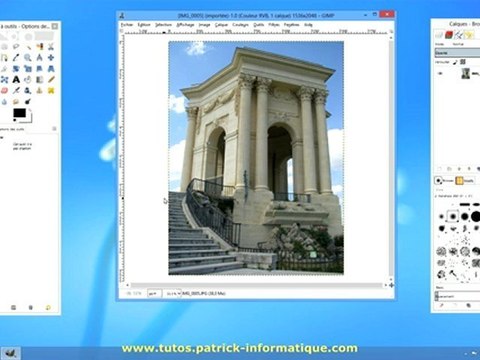
Task: Click the yellow reset tool options icon
Action: point(48,307)
